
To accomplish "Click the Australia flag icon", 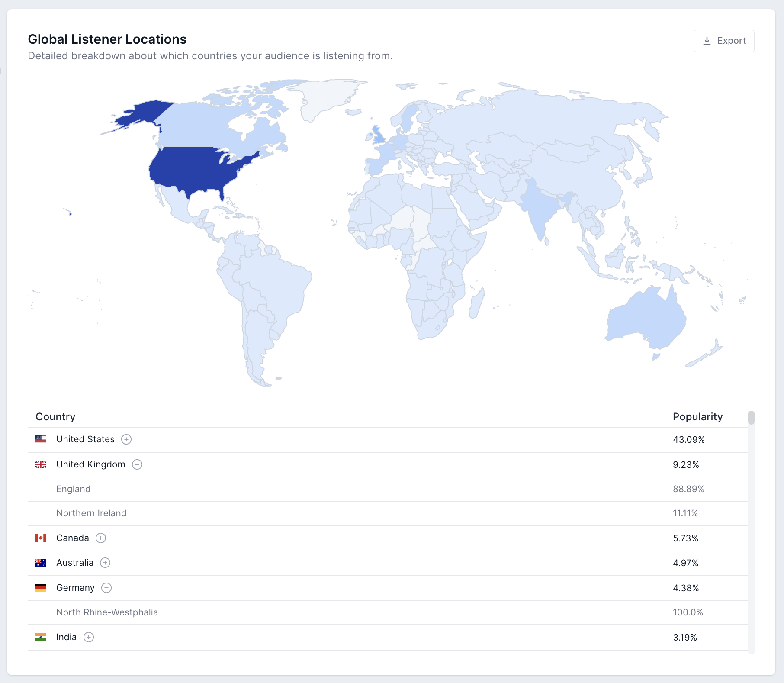I will [41, 563].
